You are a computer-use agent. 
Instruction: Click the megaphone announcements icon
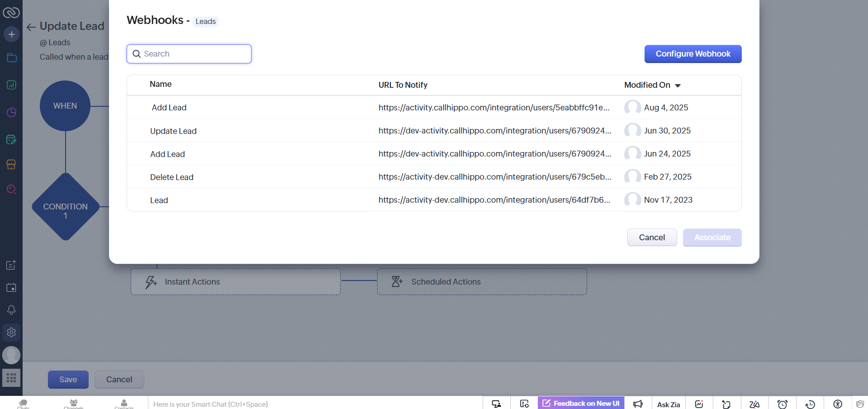click(x=638, y=404)
